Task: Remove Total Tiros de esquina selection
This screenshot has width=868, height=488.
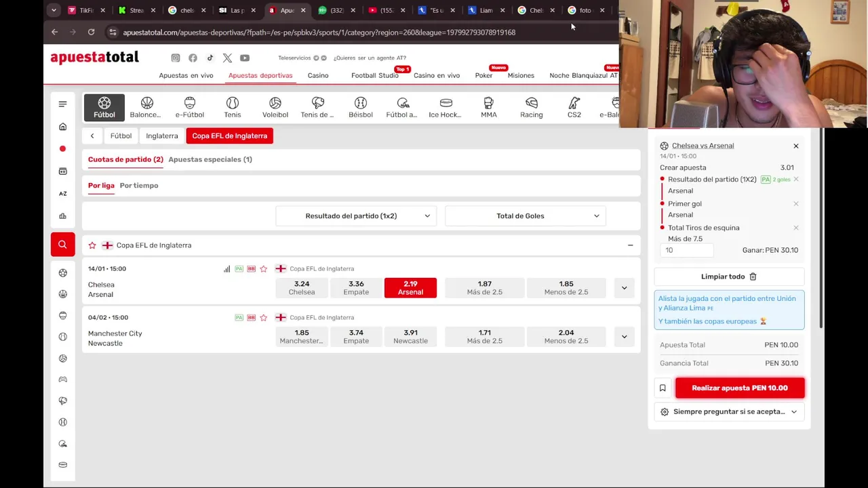Action: (x=796, y=228)
